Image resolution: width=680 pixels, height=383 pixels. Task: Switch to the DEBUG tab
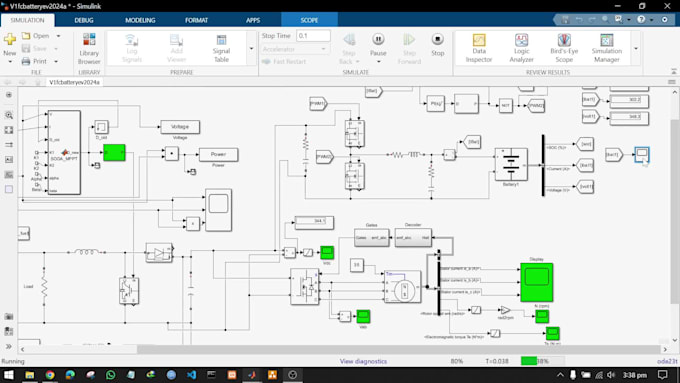point(84,20)
